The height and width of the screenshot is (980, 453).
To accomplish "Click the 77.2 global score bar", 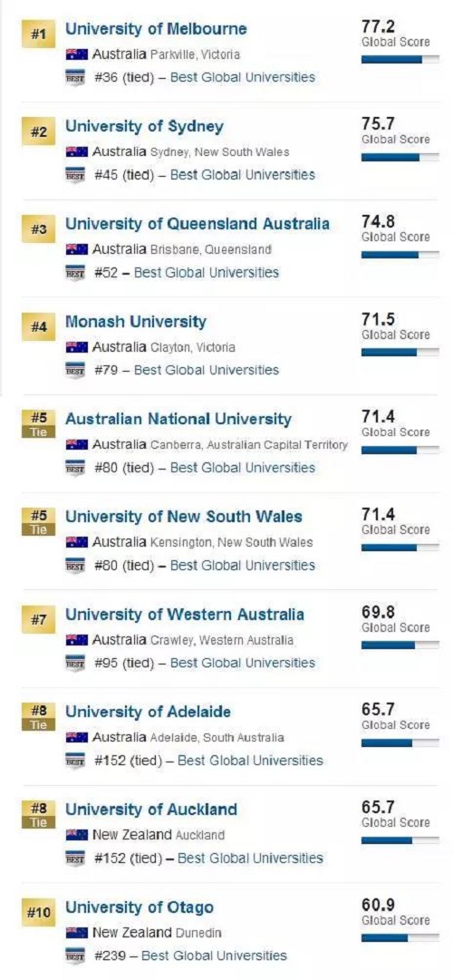I will (400, 60).
